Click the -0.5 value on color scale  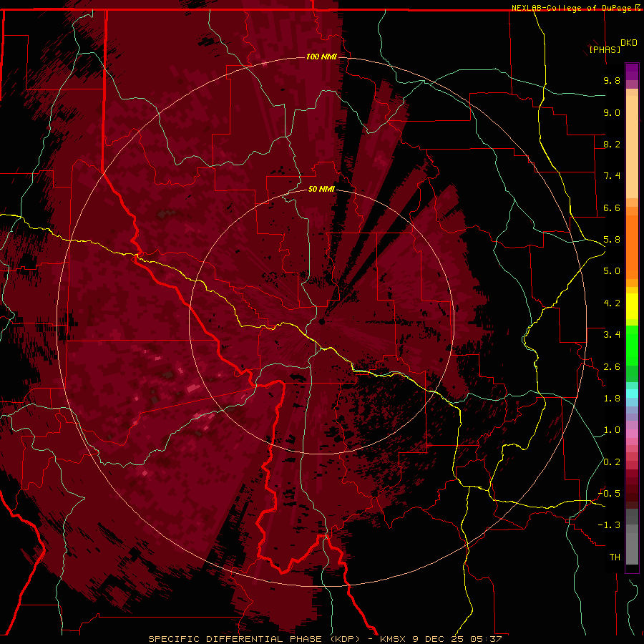click(x=609, y=494)
